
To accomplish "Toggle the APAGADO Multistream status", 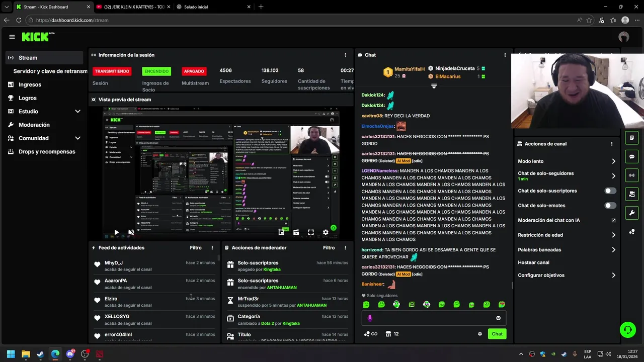I will pyautogui.click(x=194, y=71).
